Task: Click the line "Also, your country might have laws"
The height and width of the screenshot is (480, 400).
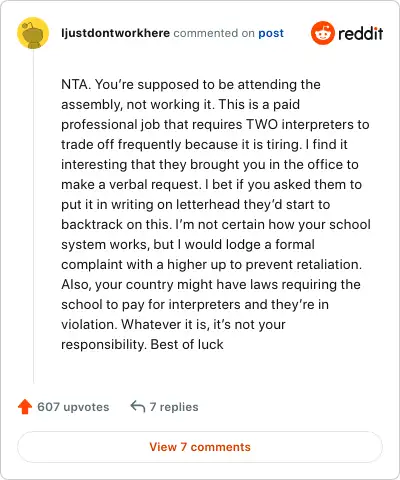Action: pos(211,284)
